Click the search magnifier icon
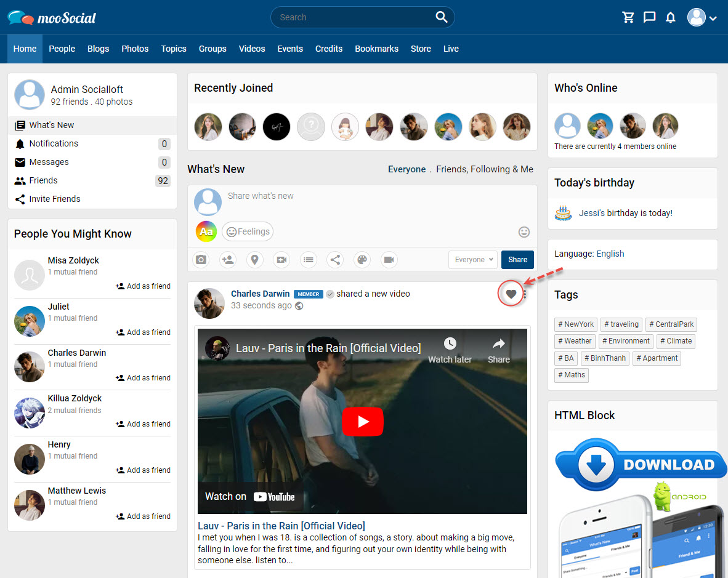728x578 pixels. pos(441,17)
